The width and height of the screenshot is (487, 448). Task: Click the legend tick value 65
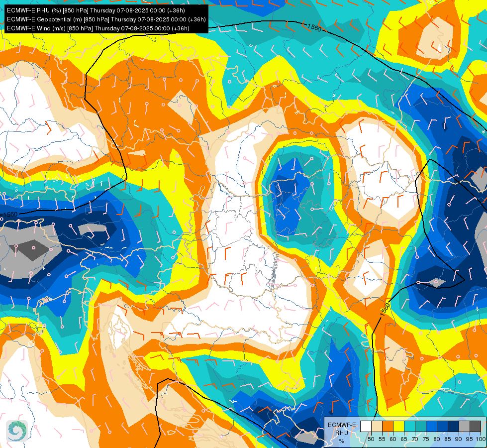tap(404, 439)
